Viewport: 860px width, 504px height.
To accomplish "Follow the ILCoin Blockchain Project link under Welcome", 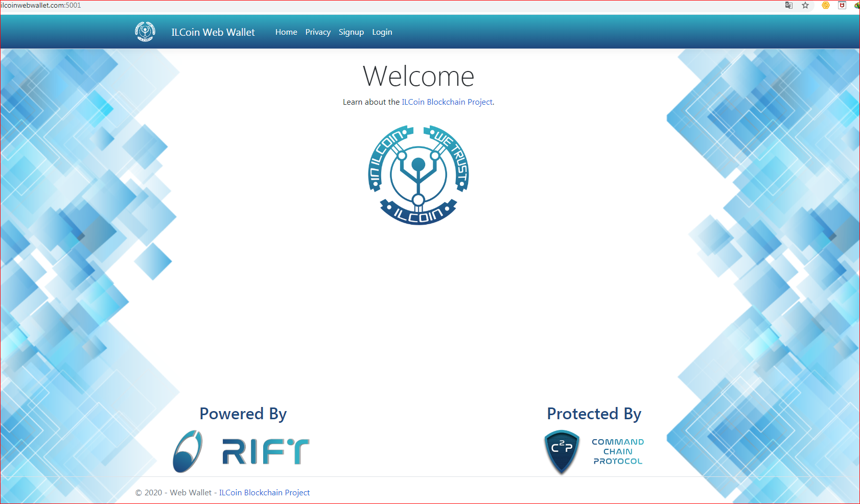I will [x=447, y=102].
